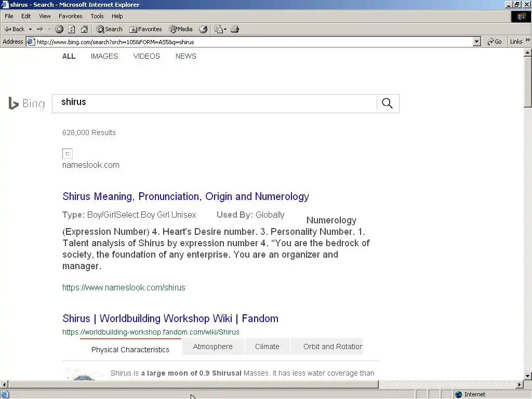Click into the Bing search box
Viewport: 532px width, 399px height.
(215, 103)
